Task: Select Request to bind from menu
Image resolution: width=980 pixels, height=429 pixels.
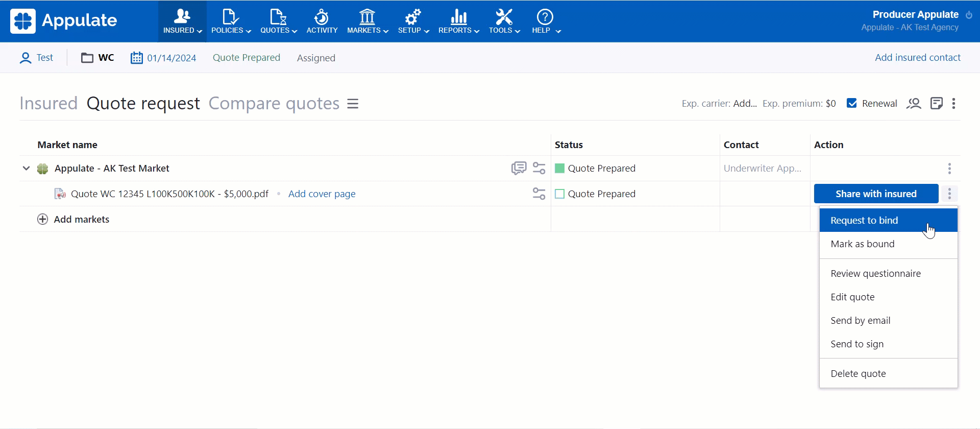Action: pyautogui.click(x=888, y=220)
